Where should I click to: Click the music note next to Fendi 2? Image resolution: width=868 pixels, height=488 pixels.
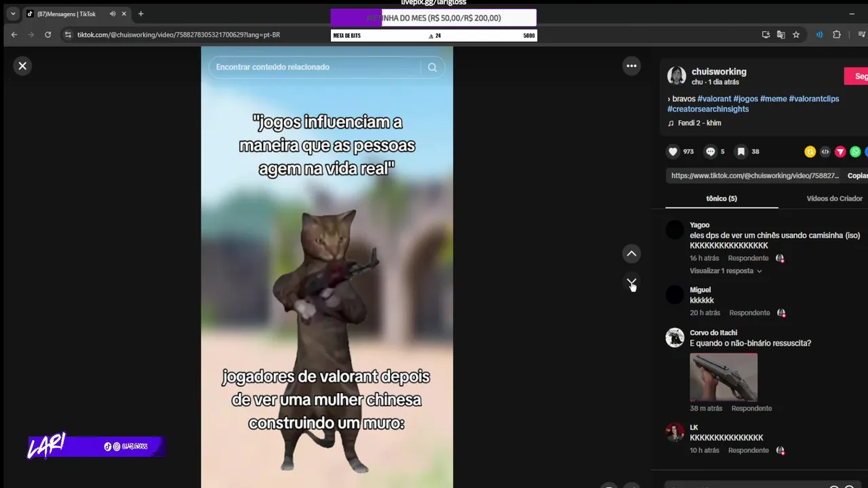click(x=671, y=123)
